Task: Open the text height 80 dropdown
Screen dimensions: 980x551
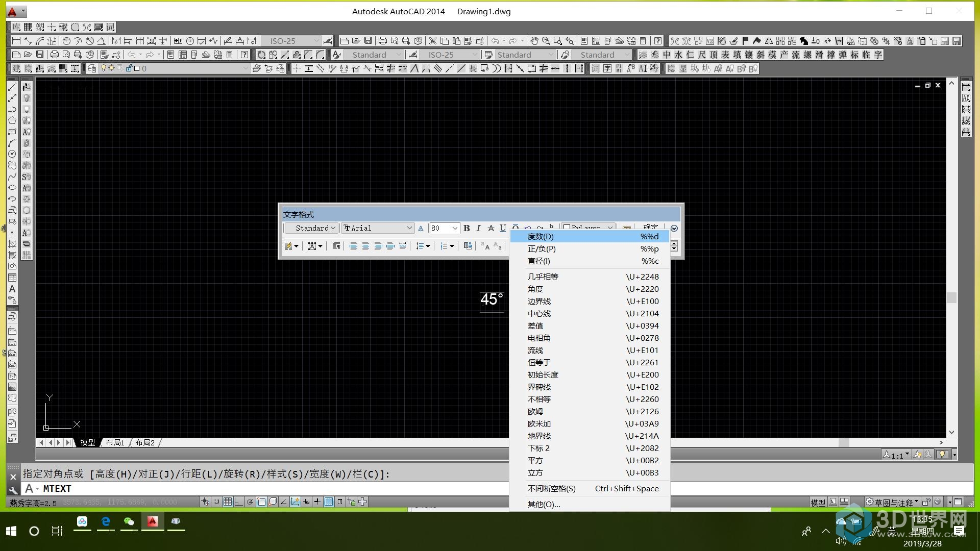Action: [x=444, y=228]
